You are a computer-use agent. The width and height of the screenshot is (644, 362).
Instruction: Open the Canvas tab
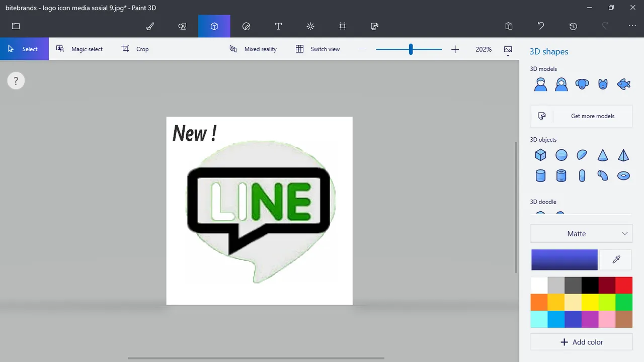point(343,26)
